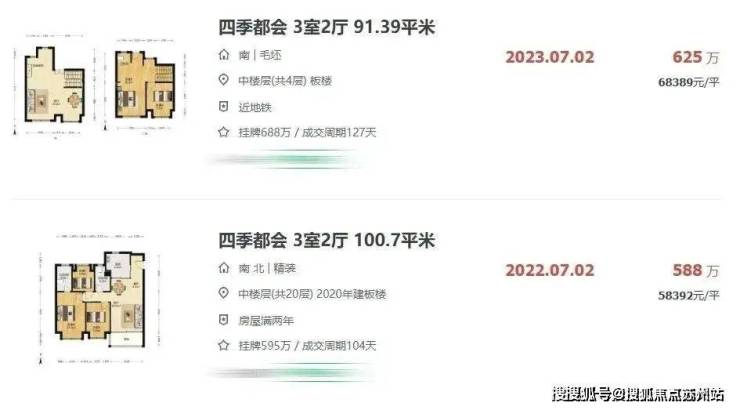Click shield icon next to 近地铁
740x410 pixels.
tap(224, 107)
